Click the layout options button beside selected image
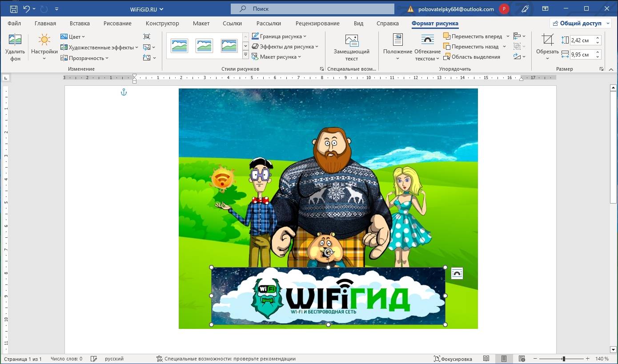This screenshot has height=364, width=618. coord(457,273)
